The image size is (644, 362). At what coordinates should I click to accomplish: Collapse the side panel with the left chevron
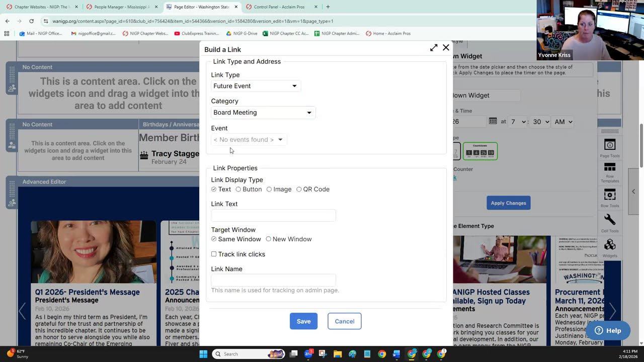[633, 192]
